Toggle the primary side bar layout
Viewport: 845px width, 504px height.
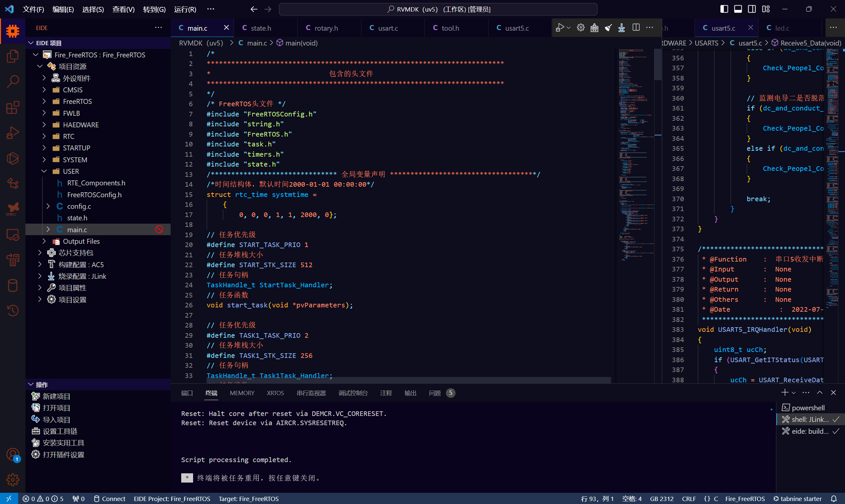[724, 9]
